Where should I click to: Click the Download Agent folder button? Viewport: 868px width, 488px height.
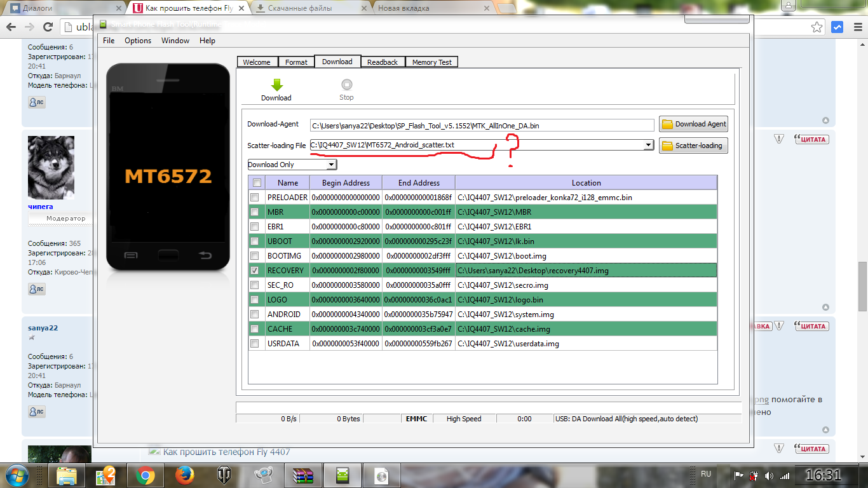coord(693,125)
